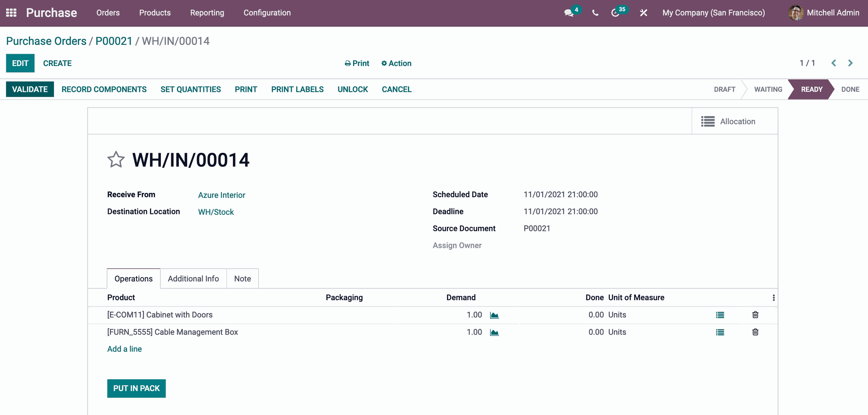Click the CREATE button

click(x=57, y=63)
